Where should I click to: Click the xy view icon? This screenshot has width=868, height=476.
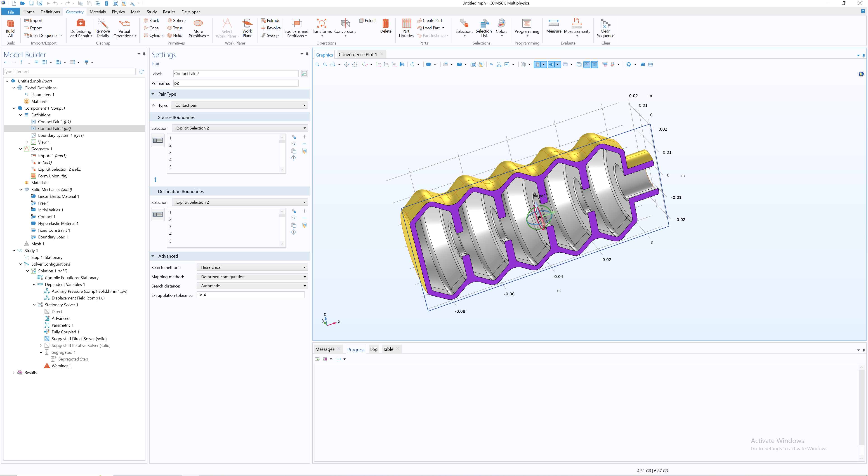point(379,64)
